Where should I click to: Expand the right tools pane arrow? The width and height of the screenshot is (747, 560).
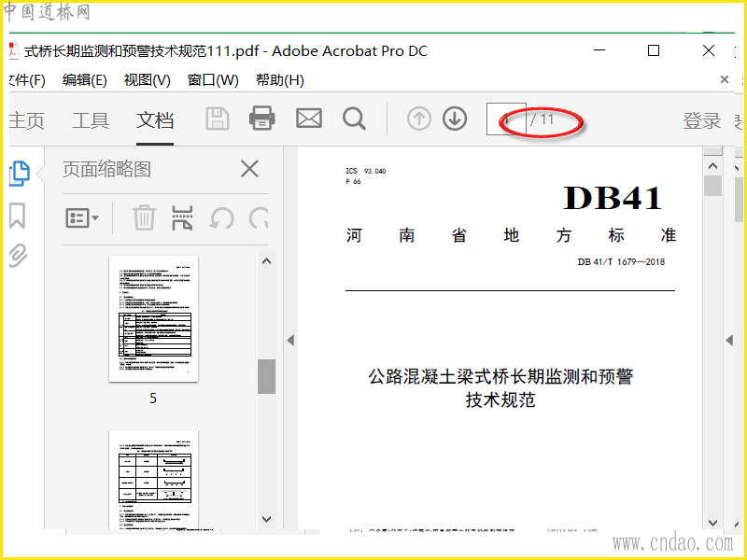coord(729,340)
